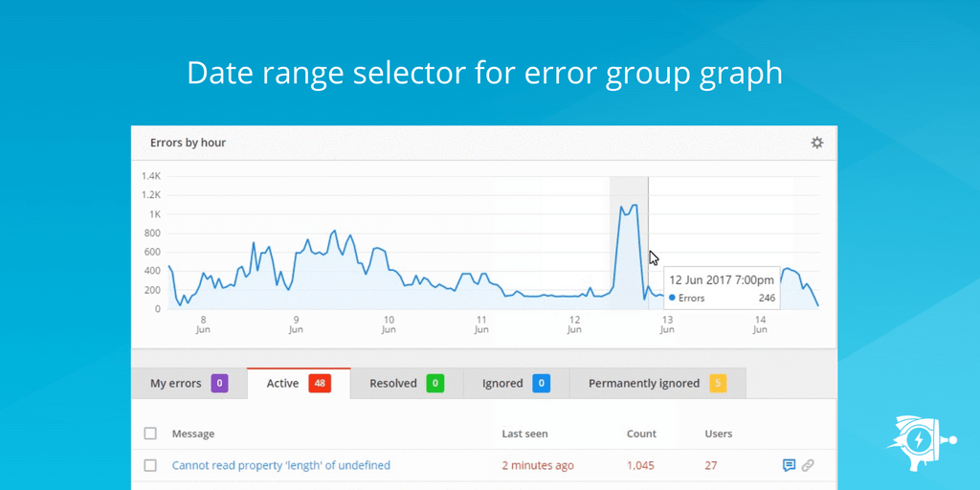Tick the checkbox for 'Cannot read property' error
The height and width of the screenshot is (490, 980).
click(x=150, y=465)
